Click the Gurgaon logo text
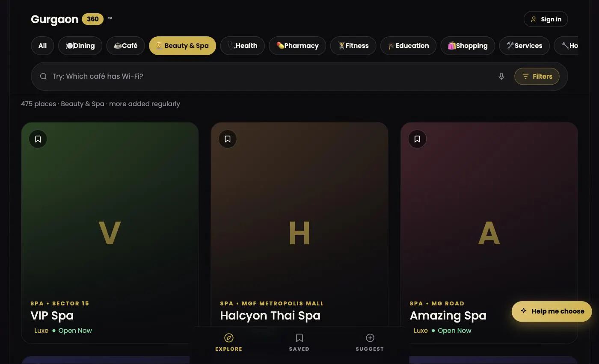The image size is (599, 364). [55, 19]
